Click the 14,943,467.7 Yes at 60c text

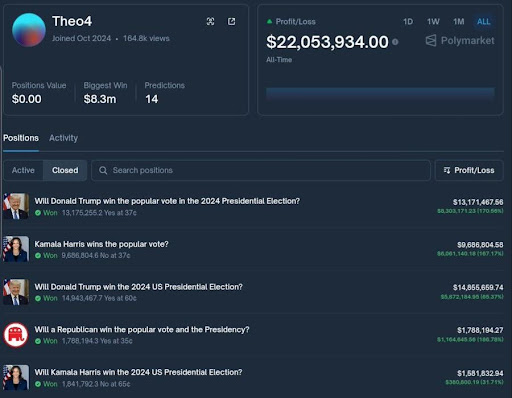click(99, 298)
